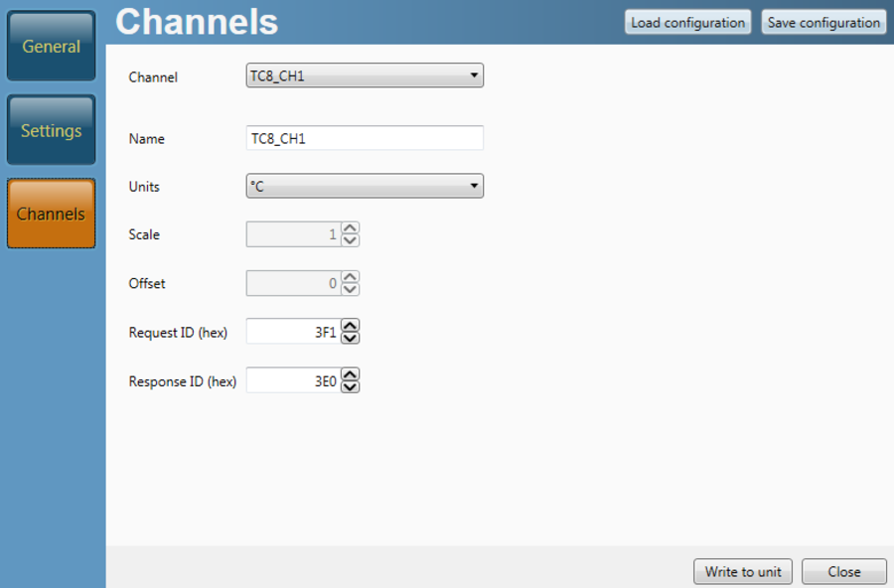The width and height of the screenshot is (894, 588).
Task: Focus the Name text field
Action: click(365, 138)
